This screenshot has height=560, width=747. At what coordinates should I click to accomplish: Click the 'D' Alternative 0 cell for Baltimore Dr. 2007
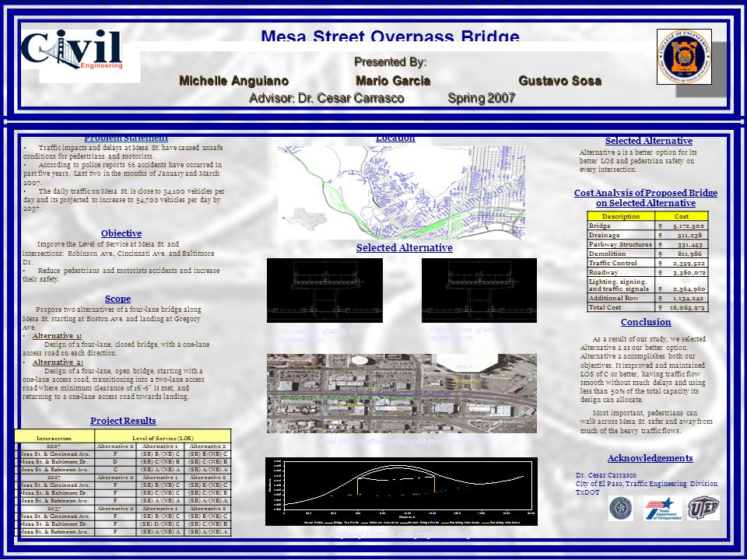(x=115, y=462)
